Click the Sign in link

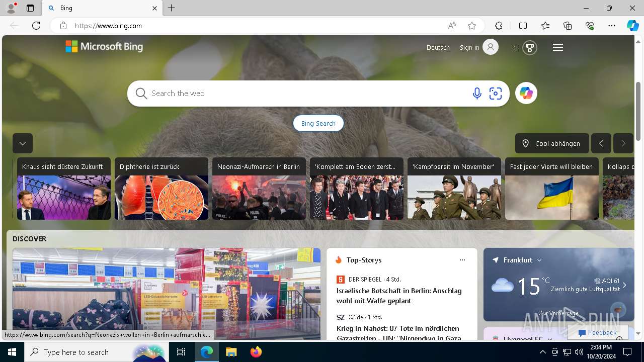pyautogui.click(x=469, y=47)
